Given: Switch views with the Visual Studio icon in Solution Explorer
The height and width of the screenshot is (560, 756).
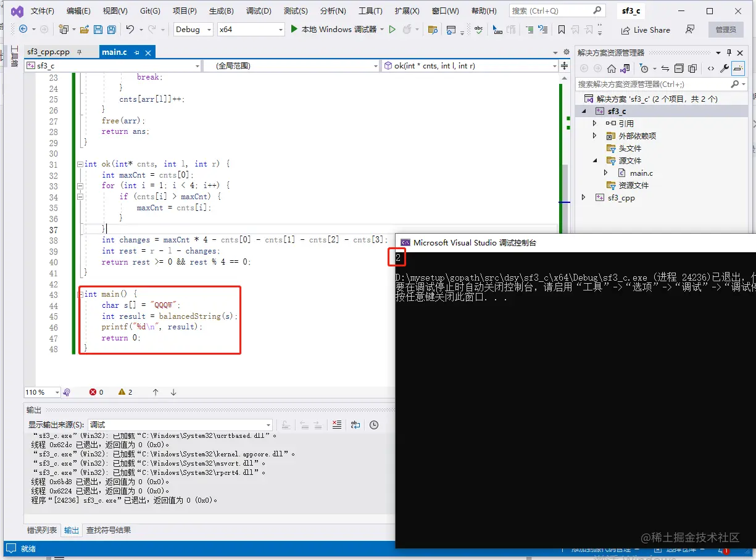Looking at the screenshot, I should (x=625, y=68).
